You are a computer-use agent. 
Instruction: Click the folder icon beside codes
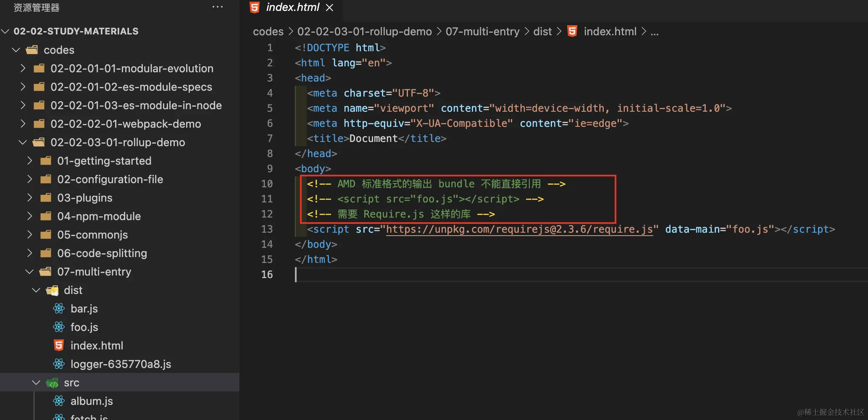(x=32, y=50)
